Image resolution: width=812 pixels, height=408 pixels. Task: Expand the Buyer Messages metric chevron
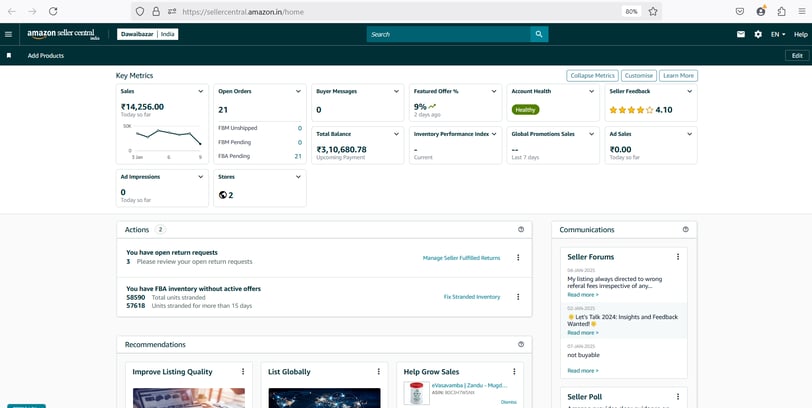click(396, 91)
